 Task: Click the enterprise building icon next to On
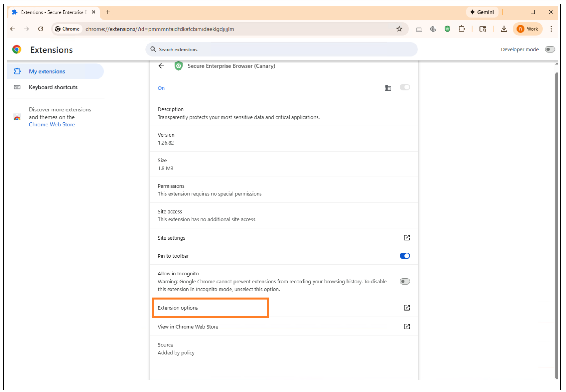388,87
